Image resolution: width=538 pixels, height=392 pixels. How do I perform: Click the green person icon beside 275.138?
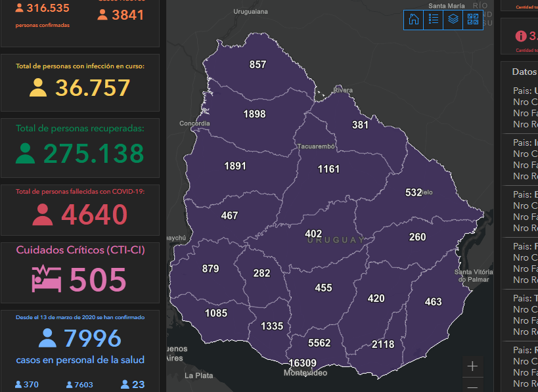[x=26, y=153]
